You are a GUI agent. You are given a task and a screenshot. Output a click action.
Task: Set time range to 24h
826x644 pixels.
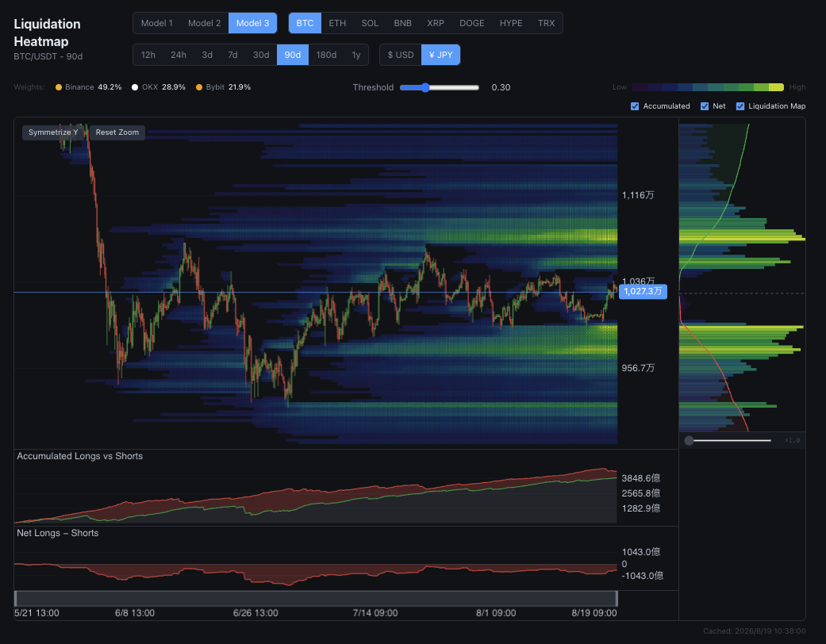click(178, 55)
